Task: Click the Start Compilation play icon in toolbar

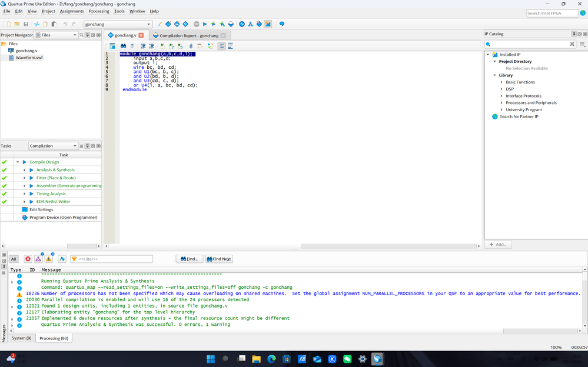Action: click(x=205, y=24)
